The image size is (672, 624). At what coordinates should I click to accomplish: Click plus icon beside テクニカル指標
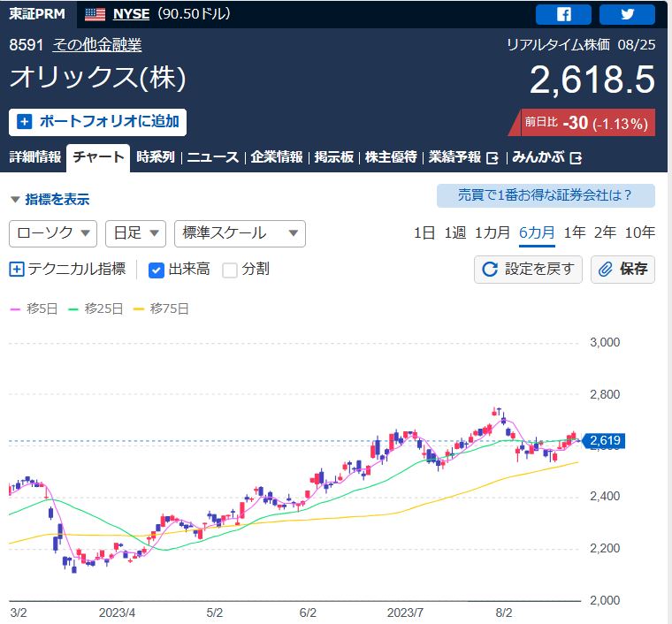pyautogui.click(x=17, y=270)
